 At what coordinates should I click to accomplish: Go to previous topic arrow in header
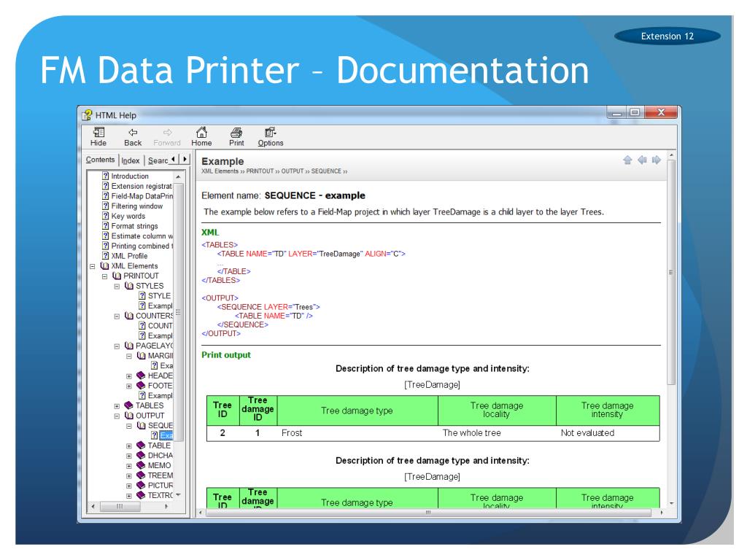pos(642,160)
